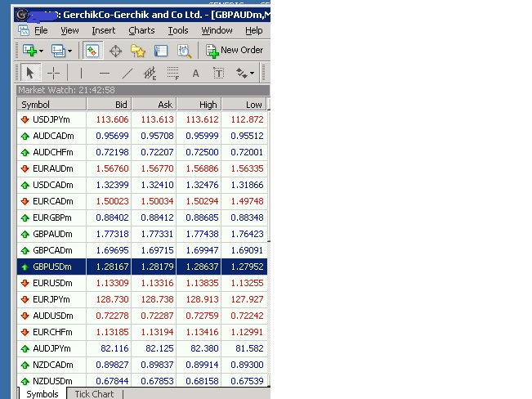Open the New Chart dropdown arrow
The image size is (532, 399).
(41, 51)
